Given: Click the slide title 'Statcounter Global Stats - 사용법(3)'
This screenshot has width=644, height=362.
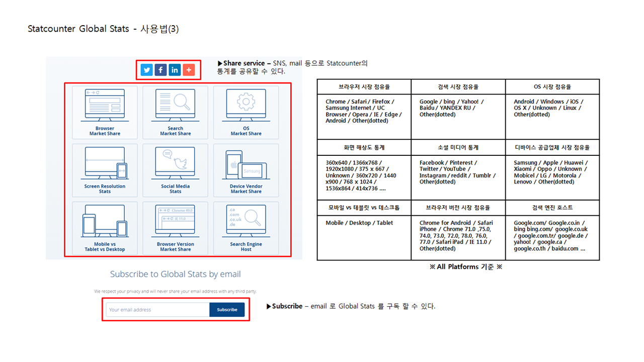Looking at the screenshot, I should coord(103,29).
